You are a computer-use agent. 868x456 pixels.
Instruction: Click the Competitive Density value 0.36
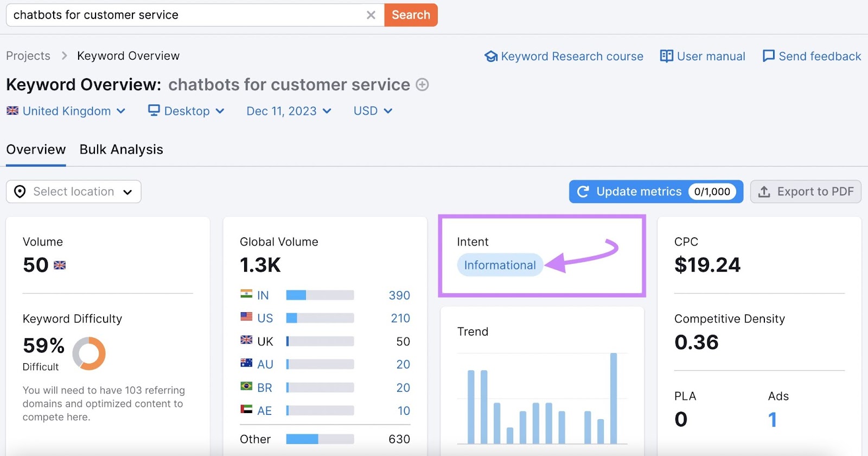pyautogui.click(x=697, y=342)
